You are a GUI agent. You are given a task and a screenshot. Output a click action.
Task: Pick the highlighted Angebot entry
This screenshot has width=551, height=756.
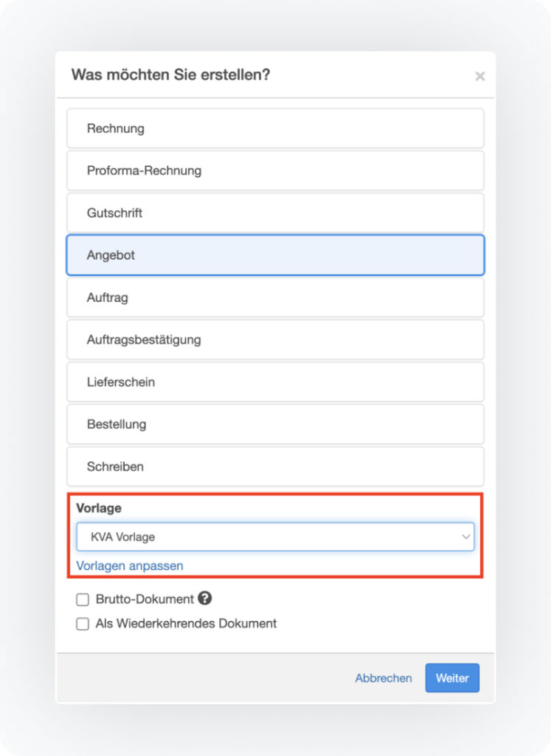(275, 255)
